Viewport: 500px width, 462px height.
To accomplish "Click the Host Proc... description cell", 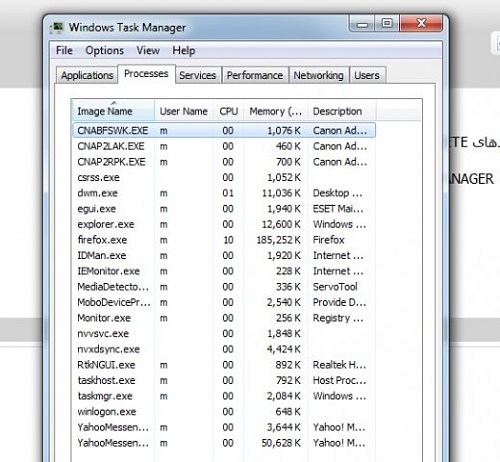I will coord(339,380).
